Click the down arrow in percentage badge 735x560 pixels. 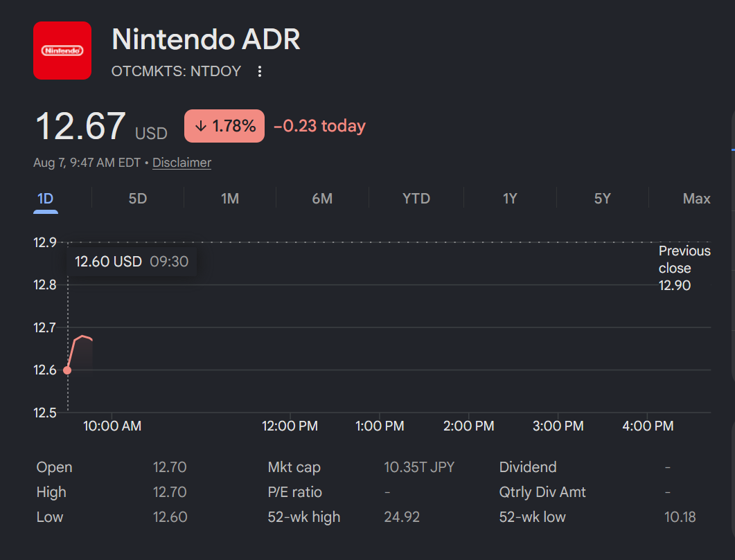click(x=201, y=126)
